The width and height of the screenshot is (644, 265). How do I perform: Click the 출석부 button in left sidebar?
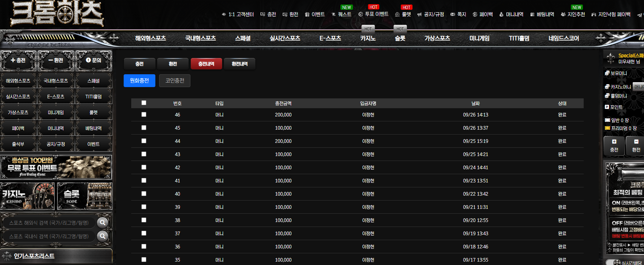[18, 144]
